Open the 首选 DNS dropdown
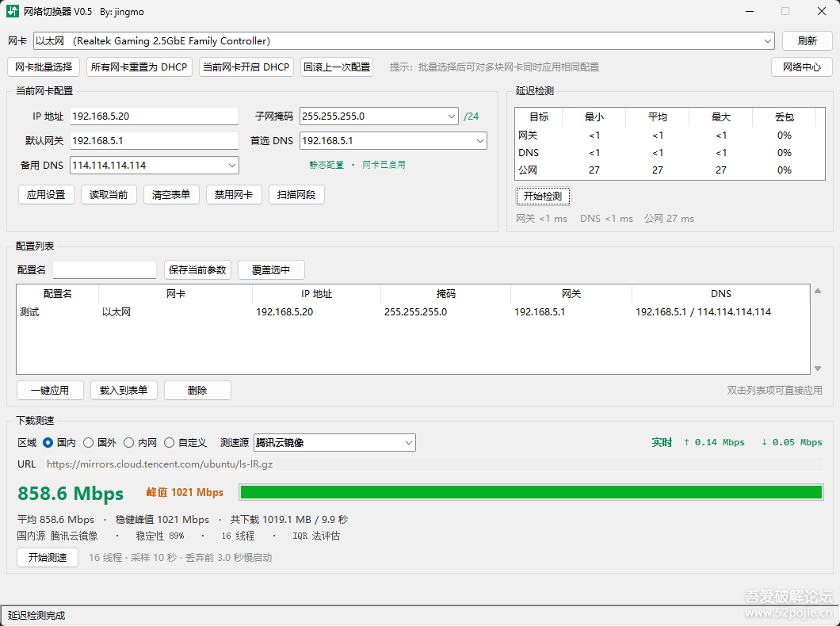 (480, 141)
